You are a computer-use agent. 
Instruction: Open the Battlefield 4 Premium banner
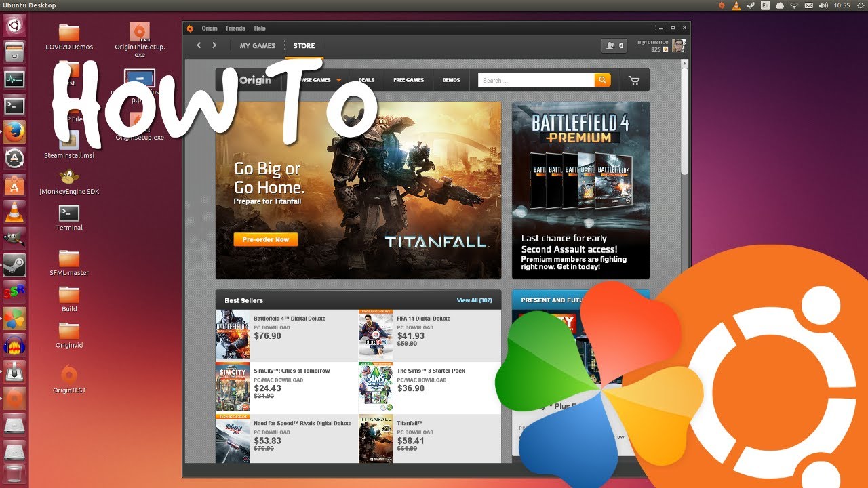[580, 190]
